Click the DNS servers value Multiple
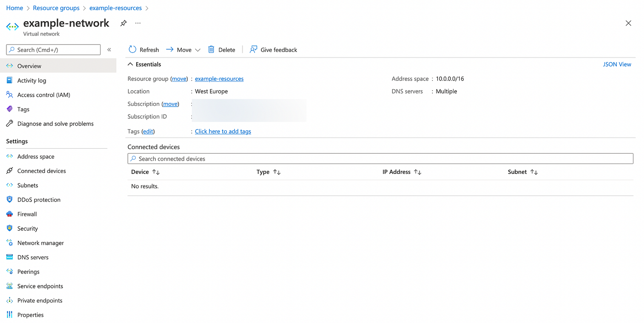 click(446, 91)
